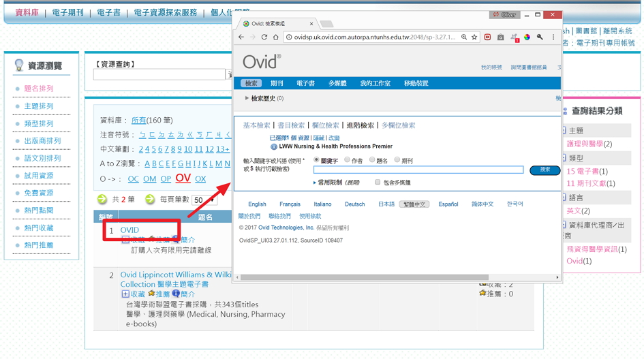Recommend Ovid Lippincott collection with star icon

pos(151,294)
